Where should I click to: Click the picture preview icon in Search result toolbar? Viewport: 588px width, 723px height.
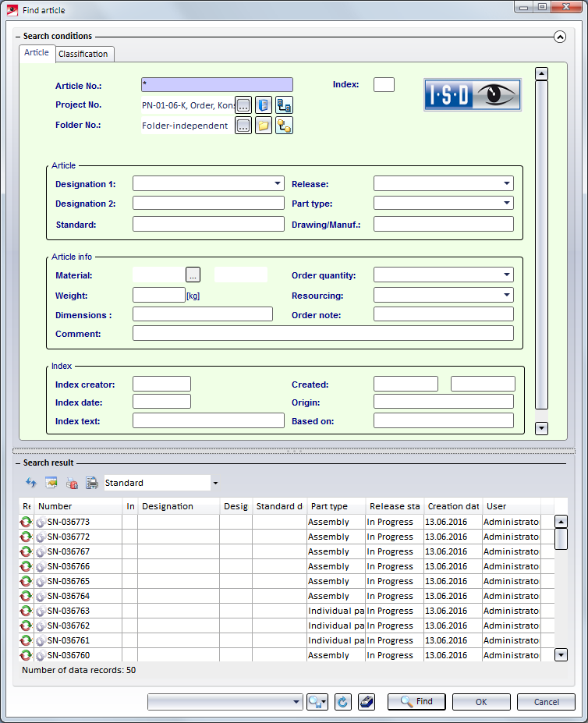tap(51, 484)
